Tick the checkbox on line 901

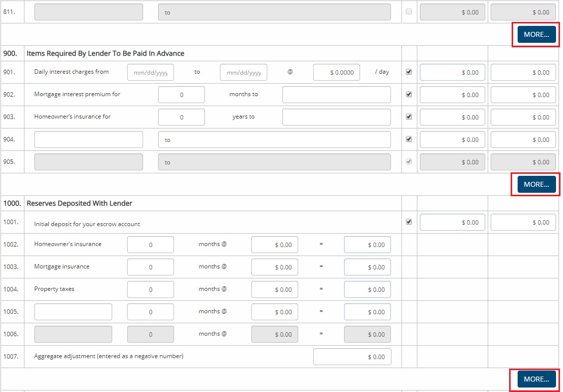[408, 72]
